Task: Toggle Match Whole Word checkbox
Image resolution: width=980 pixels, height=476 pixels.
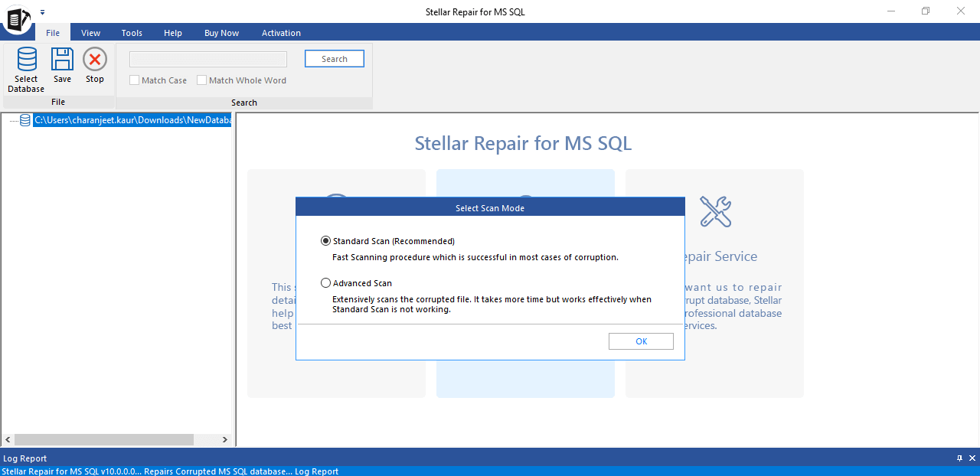Action: [x=202, y=80]
